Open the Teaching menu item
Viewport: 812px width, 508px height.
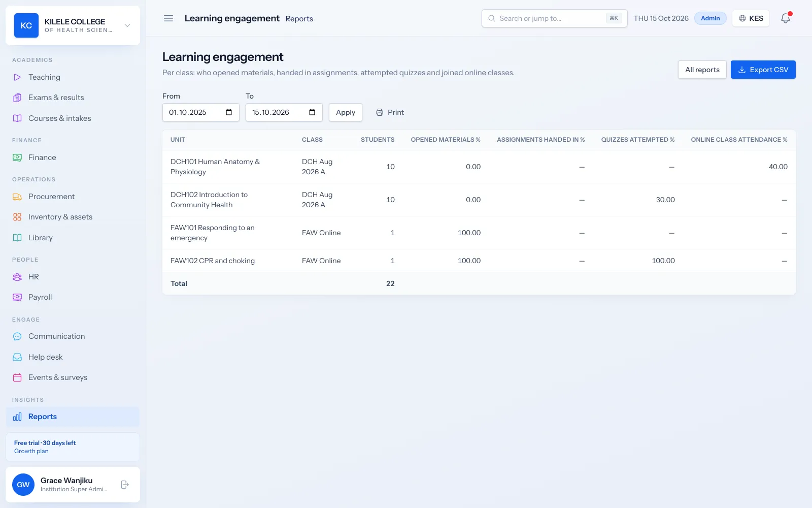click(73, 77)
